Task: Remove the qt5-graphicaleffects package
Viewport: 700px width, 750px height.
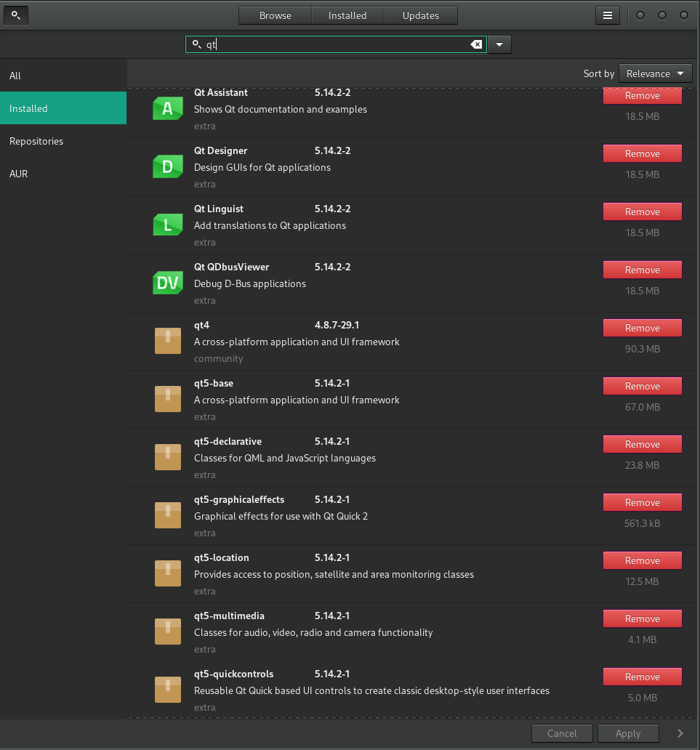Action: pyautogui.click(x=642, y=502)
